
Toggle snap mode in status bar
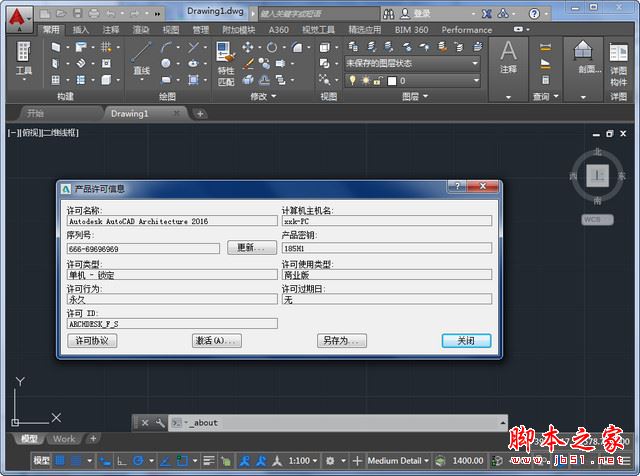(76, 461)
